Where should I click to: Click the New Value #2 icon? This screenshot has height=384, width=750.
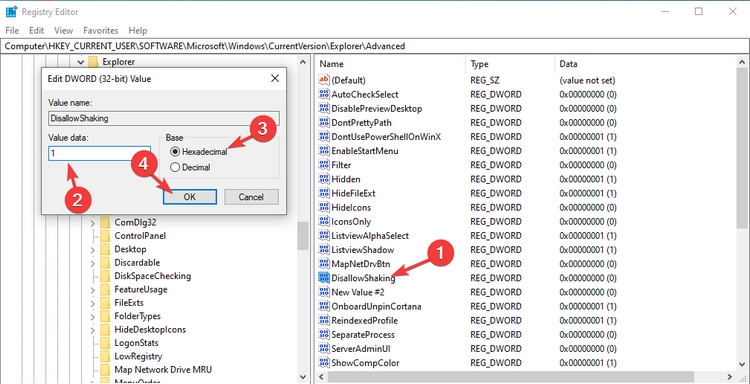tap(324, 292)
